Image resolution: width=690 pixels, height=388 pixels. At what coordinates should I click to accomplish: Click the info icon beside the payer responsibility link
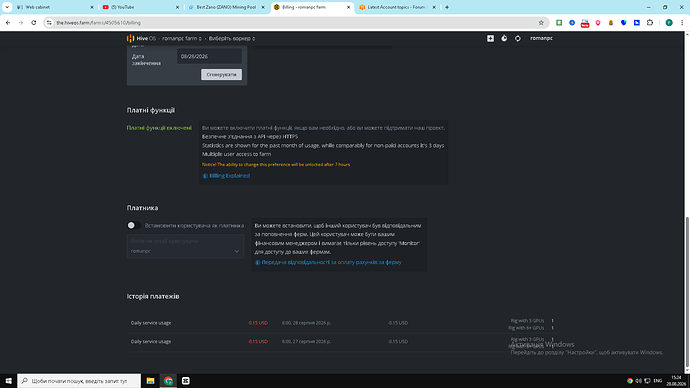pos(258,263)
